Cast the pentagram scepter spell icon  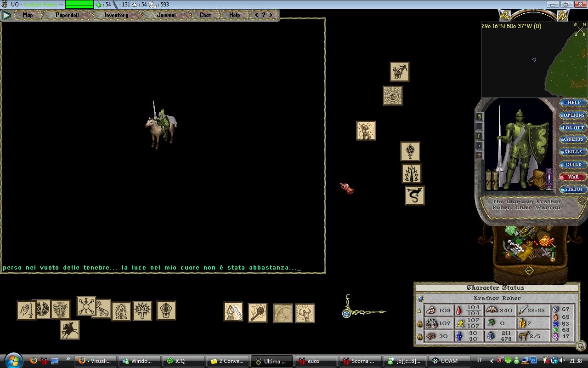click(x=410, y=151)
